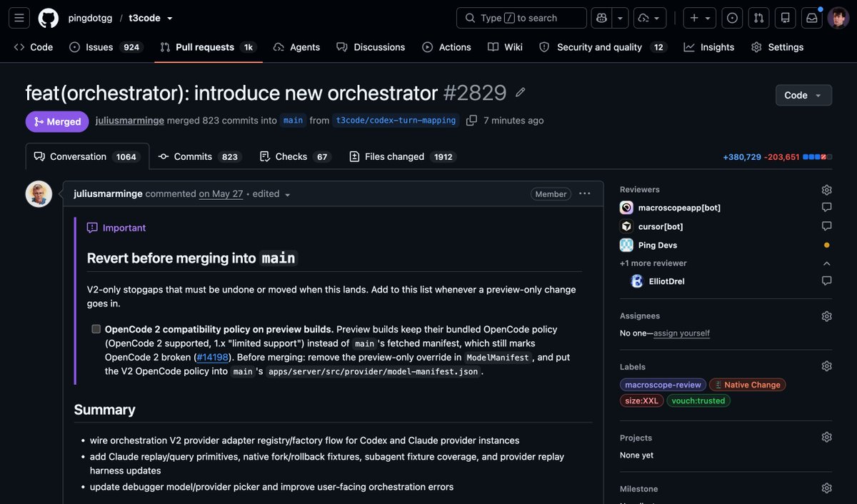This screenshot has height=504, width=857.
Task: Open the Issues tab
Action: (106, 47)
